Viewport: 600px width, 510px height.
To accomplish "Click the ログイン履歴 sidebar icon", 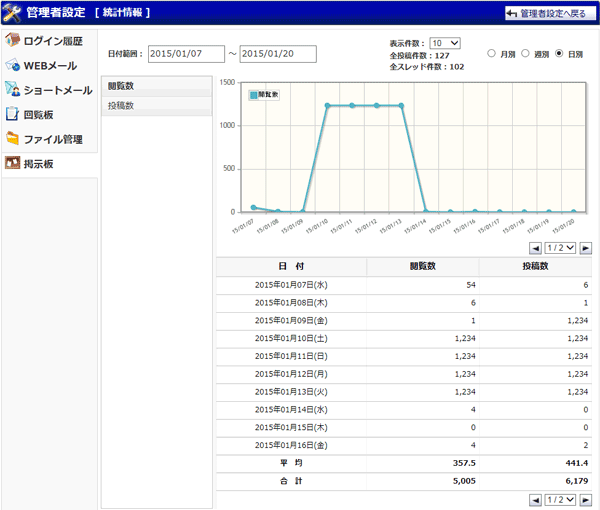I will click(13, 41).
